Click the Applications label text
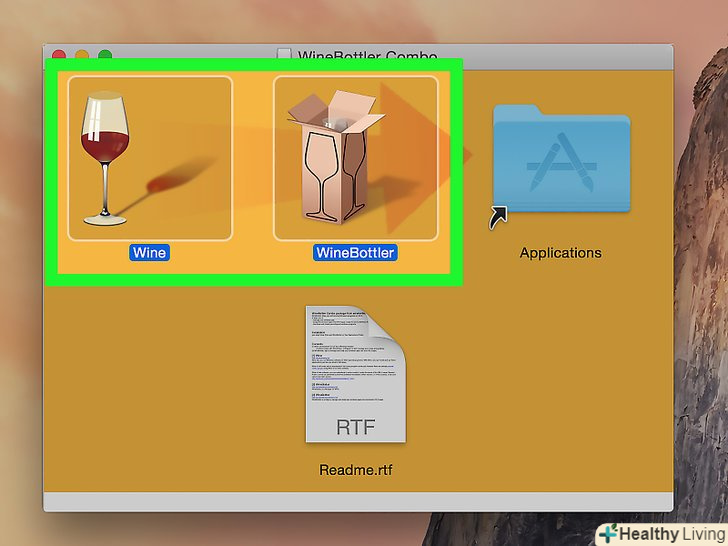 560,253
